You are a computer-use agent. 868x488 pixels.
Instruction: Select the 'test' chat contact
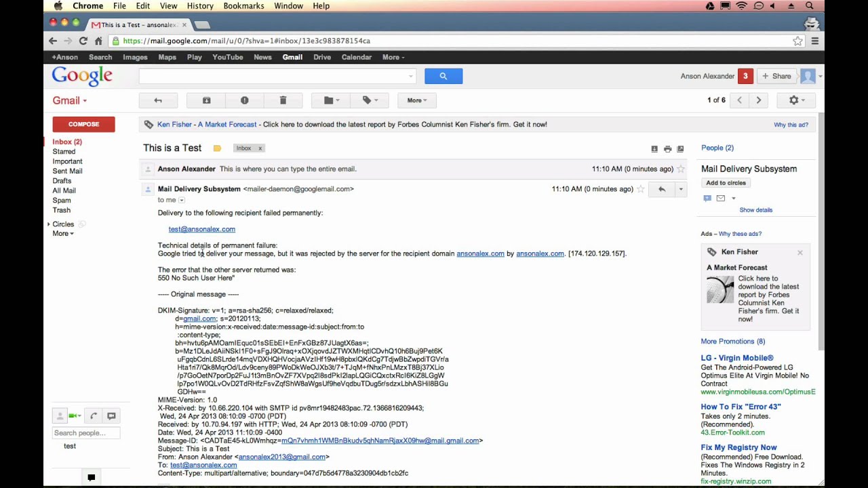70,446
